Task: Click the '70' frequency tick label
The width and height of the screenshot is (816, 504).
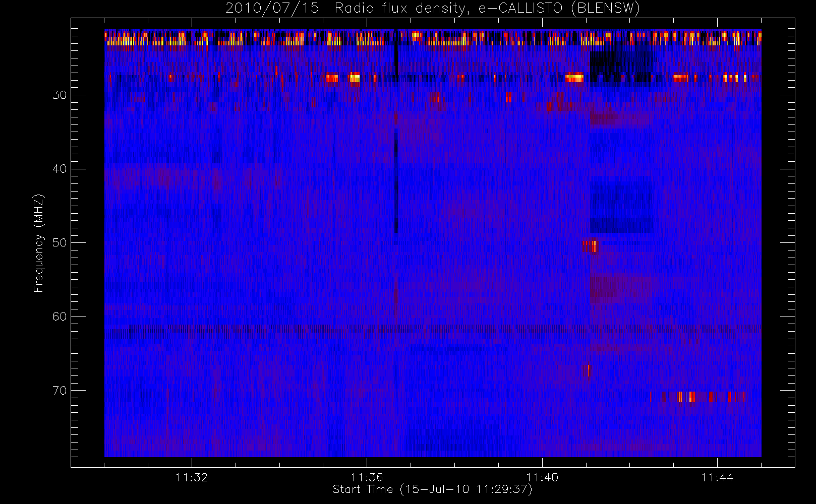Action: tap(60, 391)
